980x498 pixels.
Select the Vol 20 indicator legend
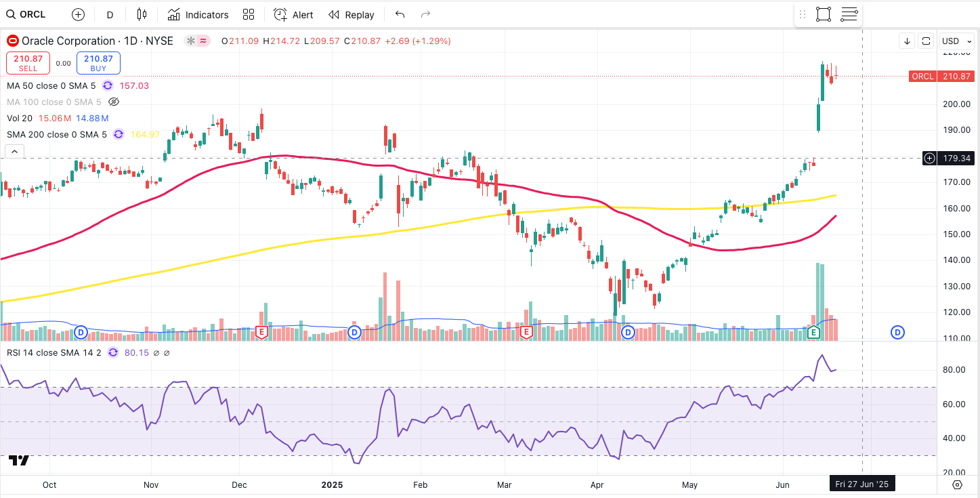pyautogui.click(x=20, y=118)
